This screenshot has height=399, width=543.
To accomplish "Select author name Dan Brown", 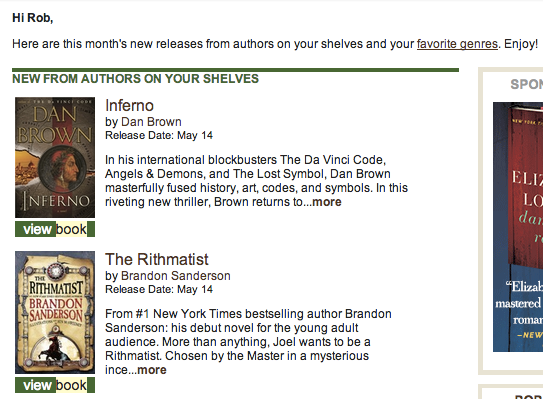I will point(151,122).
